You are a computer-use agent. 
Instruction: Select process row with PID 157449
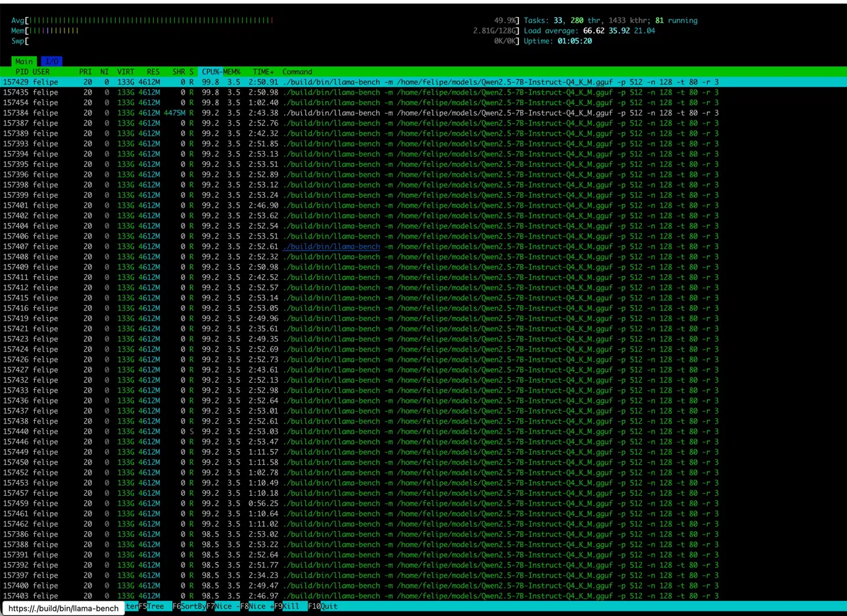423,452
